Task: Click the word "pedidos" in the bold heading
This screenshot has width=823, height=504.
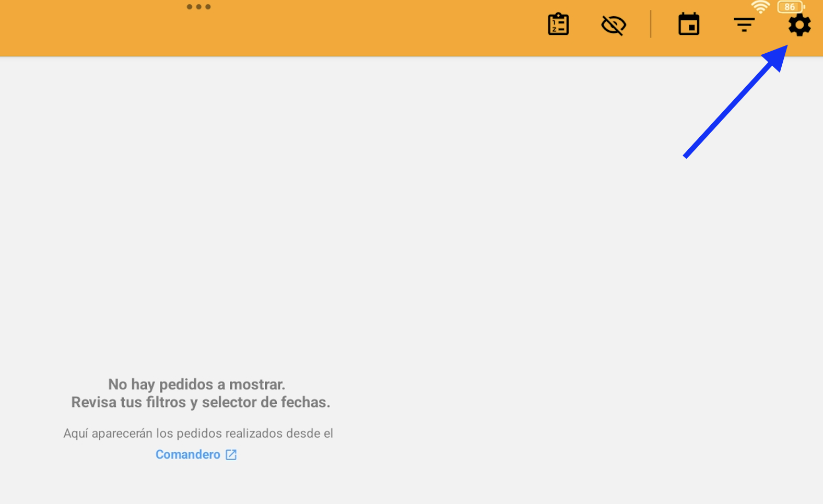Action: click(x=186, y=384)
